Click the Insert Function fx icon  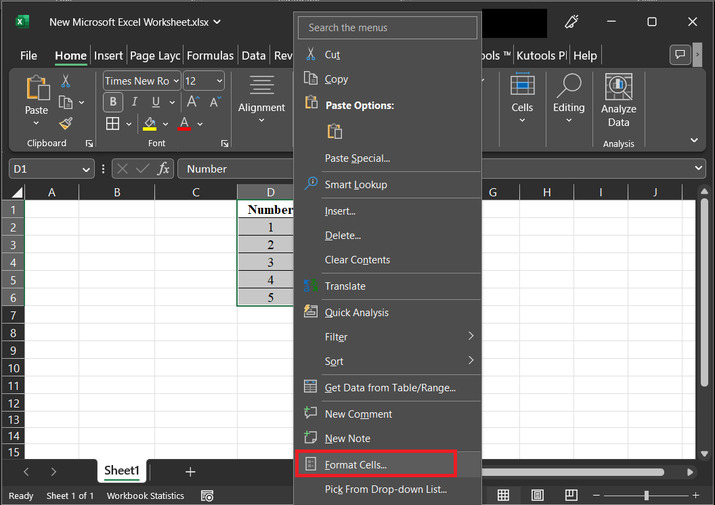tap(162, 169)
